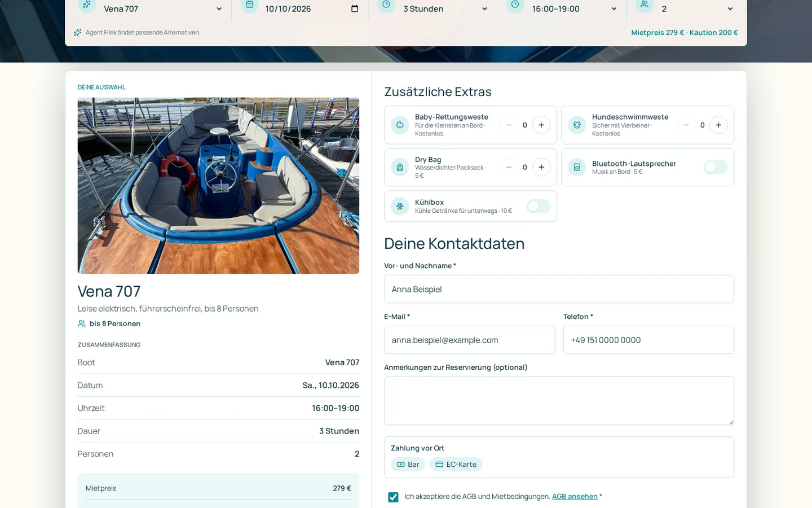Select the Bar payment chip

coord(408,465)
